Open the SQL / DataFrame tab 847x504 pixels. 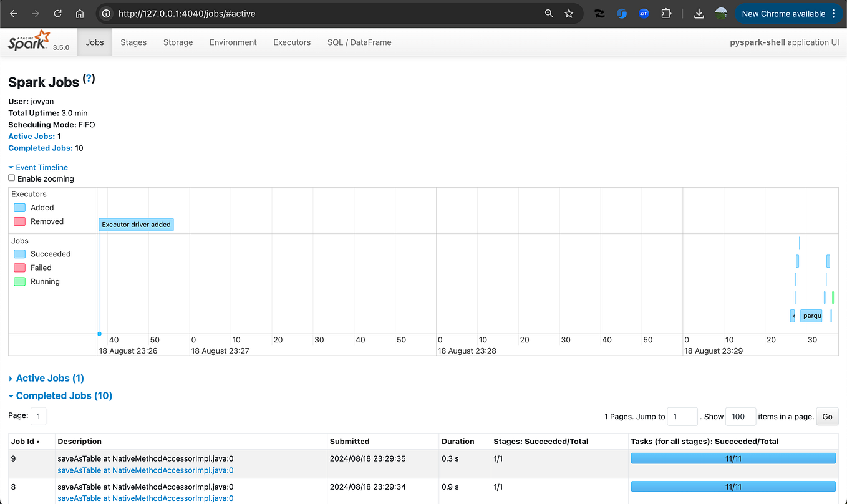(x=359, y=42)
